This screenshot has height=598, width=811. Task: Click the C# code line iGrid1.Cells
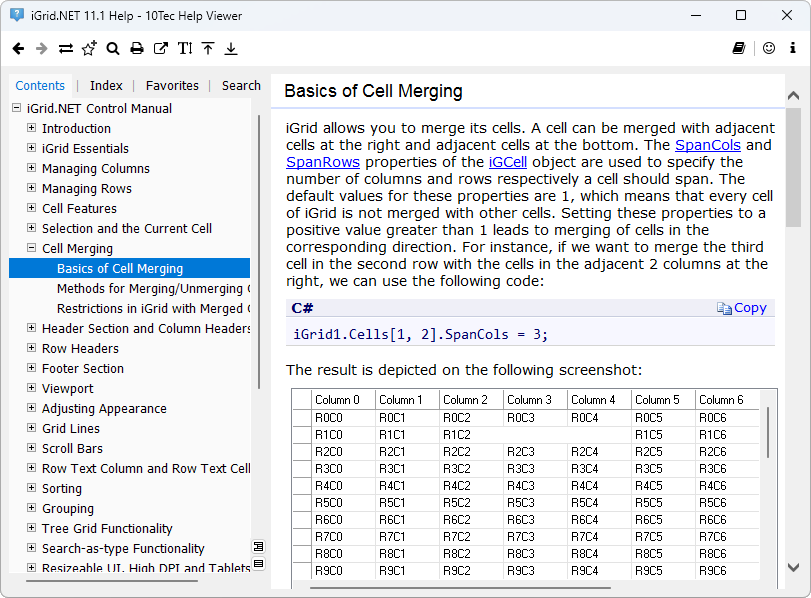(x=420, y=335)
